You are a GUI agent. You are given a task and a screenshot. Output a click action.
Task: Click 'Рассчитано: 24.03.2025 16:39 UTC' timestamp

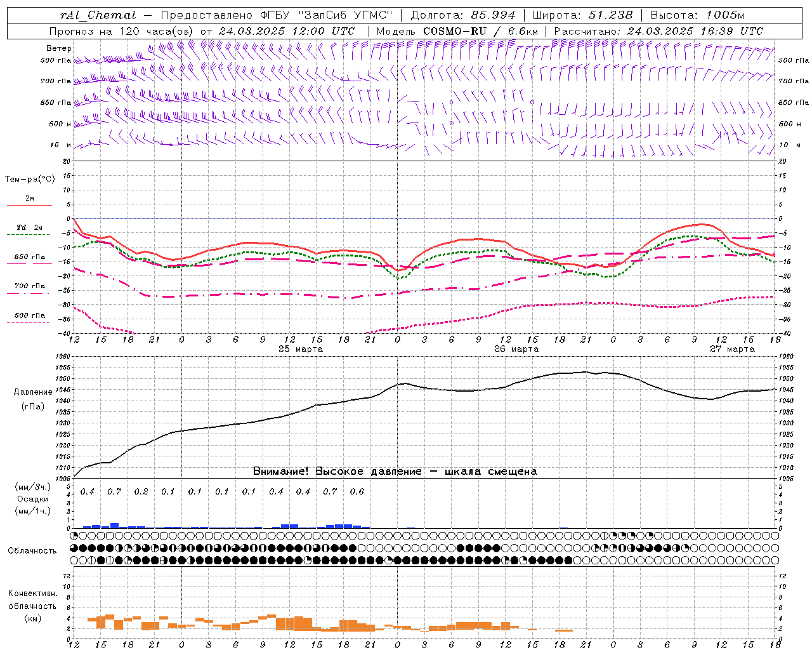658,31
